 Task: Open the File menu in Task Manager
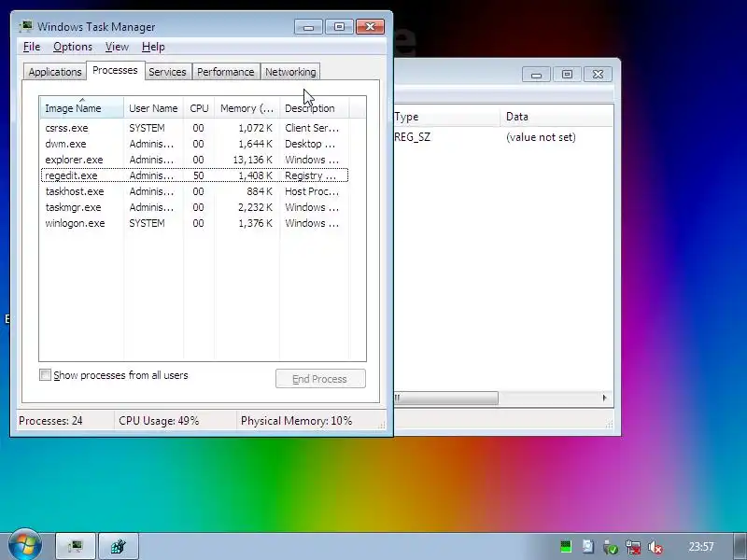click(32, 47)
